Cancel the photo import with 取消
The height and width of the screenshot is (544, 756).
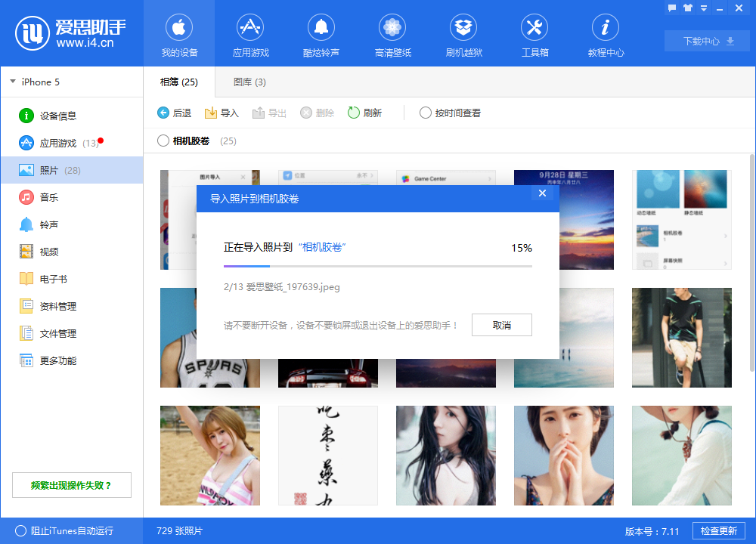[501, 326]
